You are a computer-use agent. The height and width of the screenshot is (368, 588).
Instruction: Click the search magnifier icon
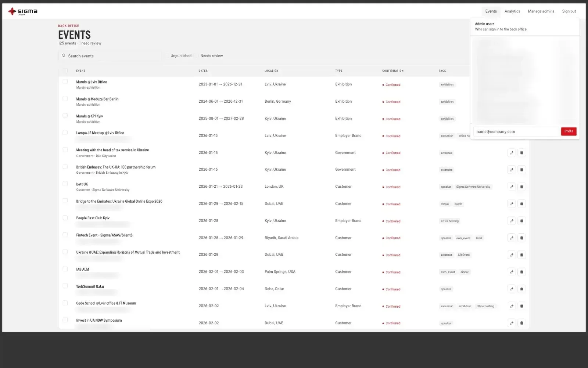[x=64, y=56]
